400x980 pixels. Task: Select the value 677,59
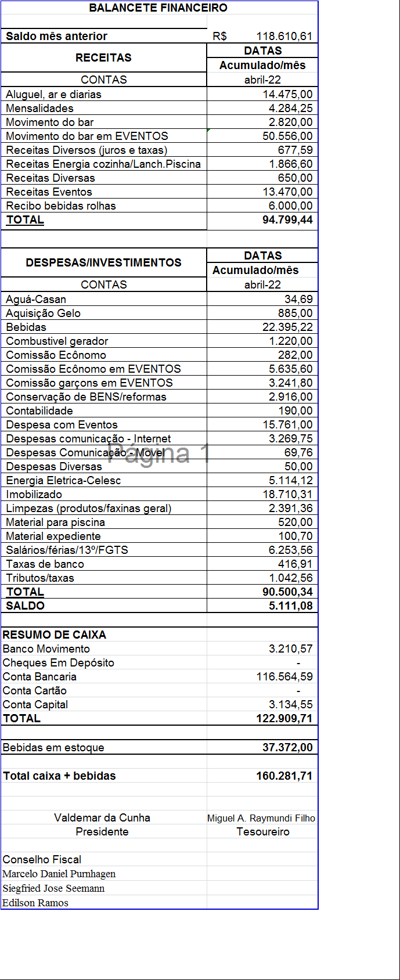pyautogui.click(x=295, y=150)
